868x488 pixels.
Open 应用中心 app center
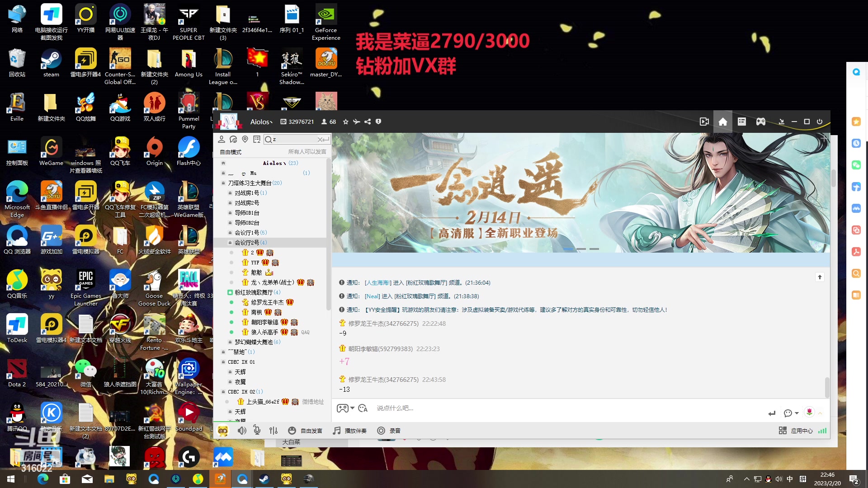coord(796,431)
